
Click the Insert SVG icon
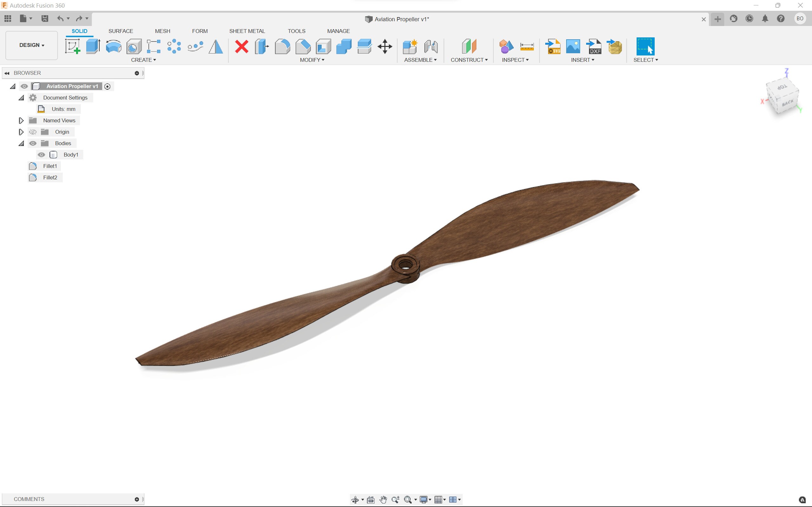pyautogui.click(x=552, y=47)
